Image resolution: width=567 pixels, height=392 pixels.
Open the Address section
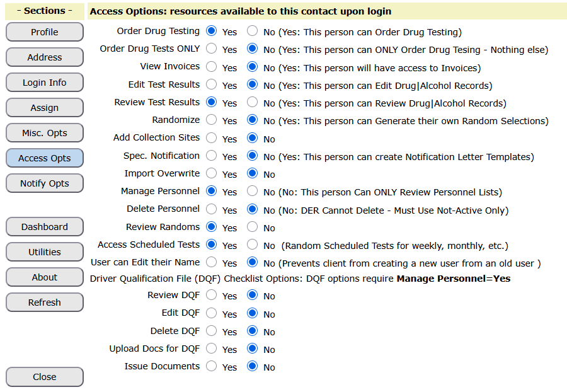(x=45, y=57)
